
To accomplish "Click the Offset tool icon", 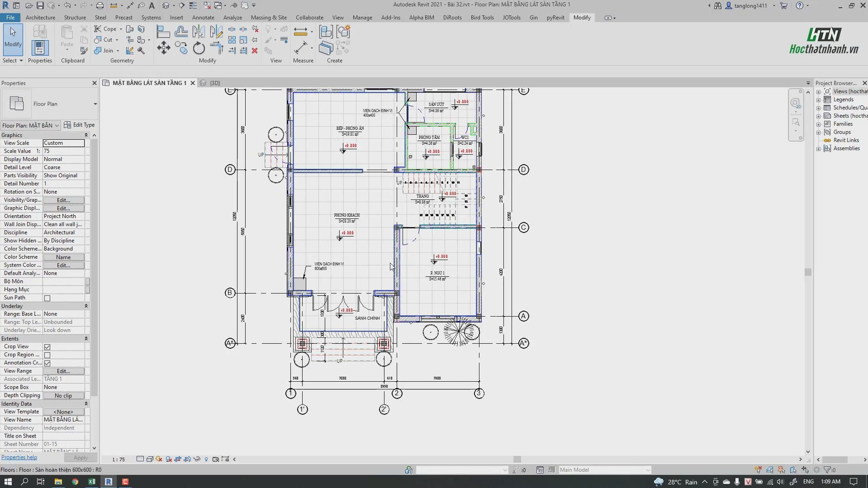I will tap(181, 32).
